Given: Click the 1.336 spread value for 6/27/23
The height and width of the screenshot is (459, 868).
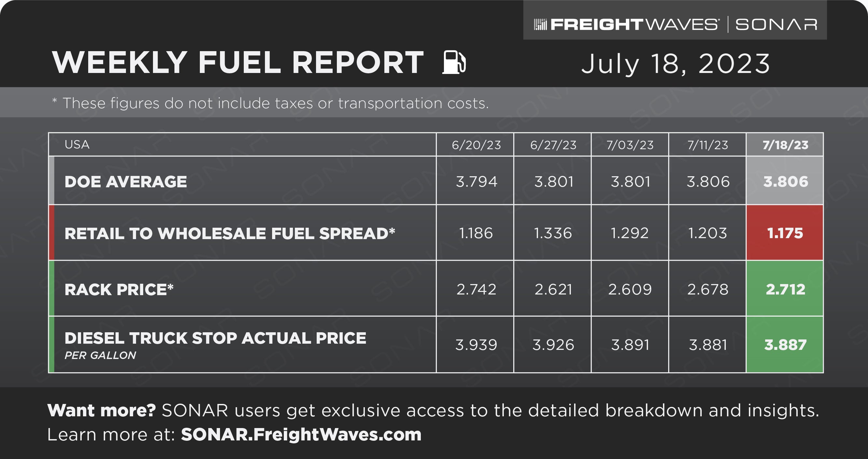Looking at the screenshot, I should click(553, 233).
